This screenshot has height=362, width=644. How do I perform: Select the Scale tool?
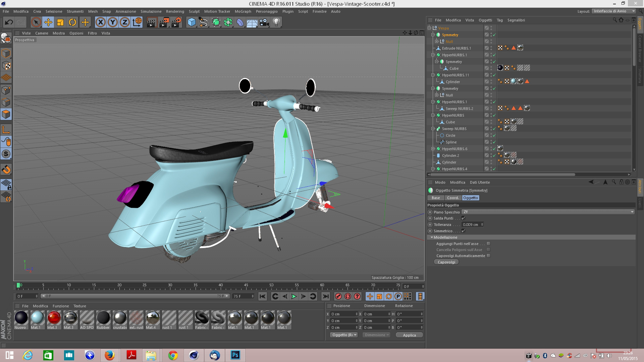60,22
